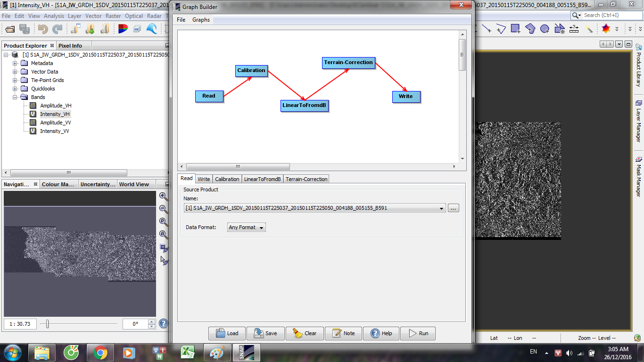Screen dimensions: 644x362
Task: Click the synchronise cursor icon in Navigation
Action: point(164,260)
